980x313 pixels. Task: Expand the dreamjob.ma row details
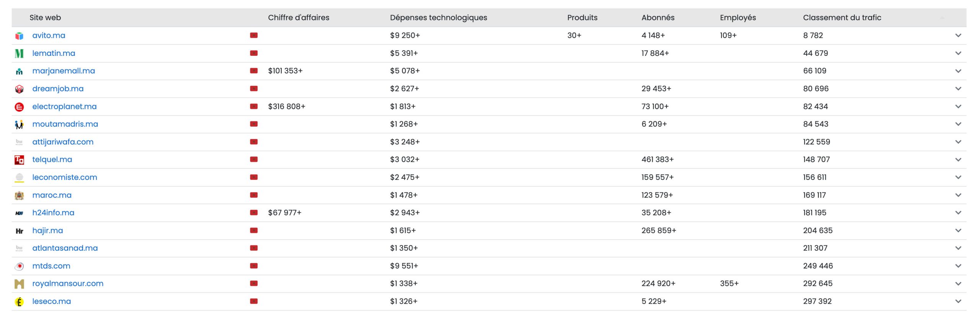coord(958,89)
